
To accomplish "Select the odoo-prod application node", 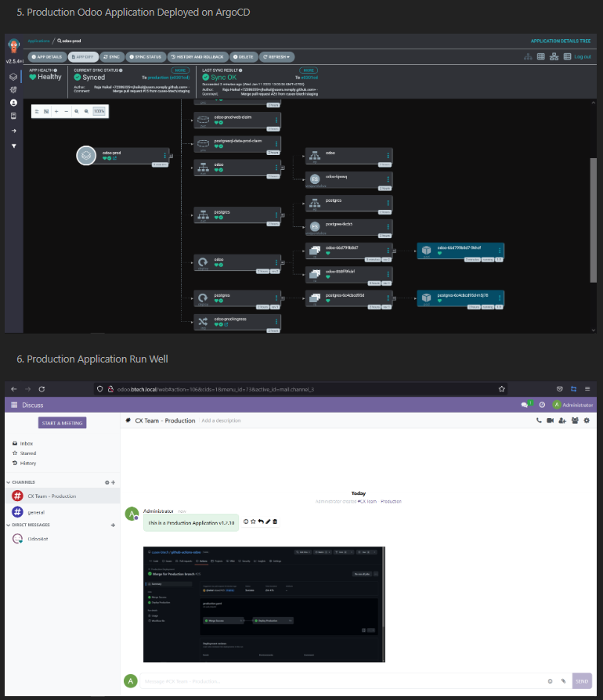I will 123,156.
